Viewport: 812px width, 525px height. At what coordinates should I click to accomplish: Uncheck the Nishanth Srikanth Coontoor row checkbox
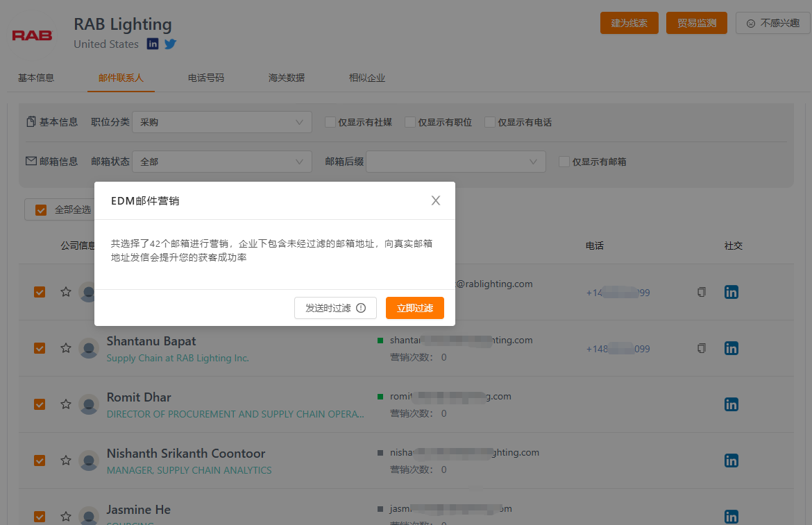click(x=40, y=461)
